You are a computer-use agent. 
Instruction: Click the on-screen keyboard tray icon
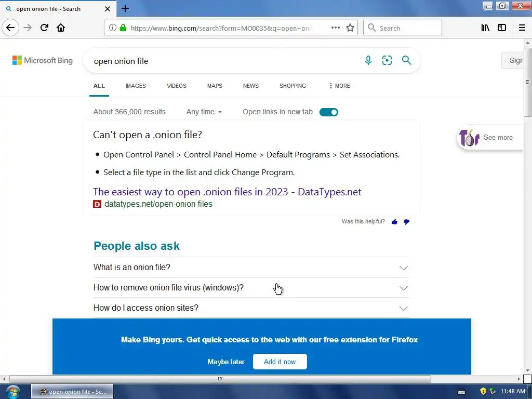pyautogui.click(x=461, y=392)
